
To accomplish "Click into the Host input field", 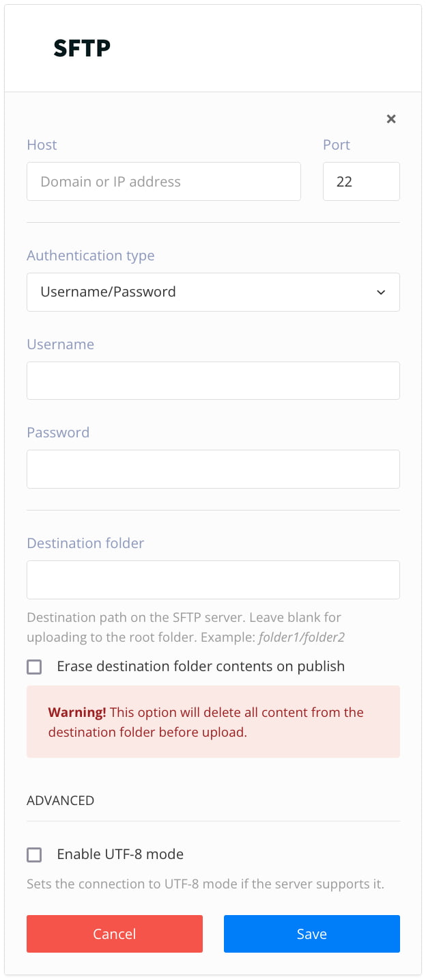I will pos(164,181).
